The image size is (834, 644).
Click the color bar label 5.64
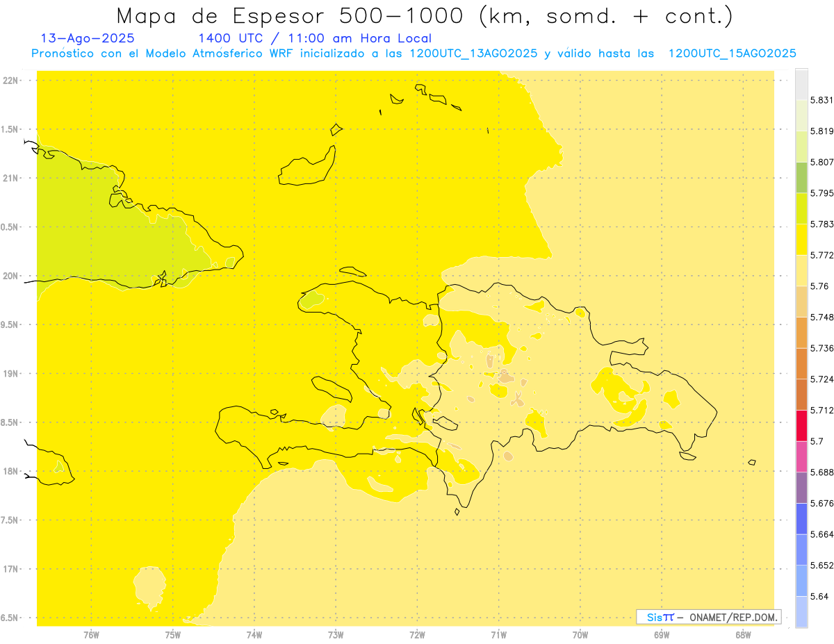pos(819,596)
